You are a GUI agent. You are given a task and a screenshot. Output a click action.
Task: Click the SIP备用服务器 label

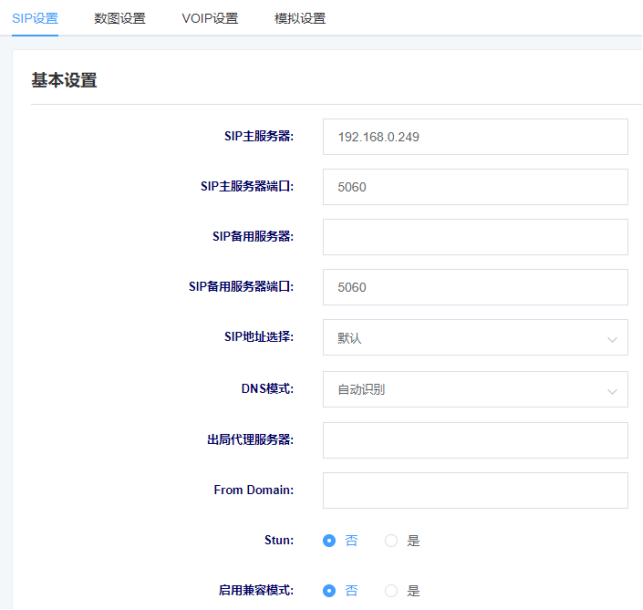coord(253,236)
